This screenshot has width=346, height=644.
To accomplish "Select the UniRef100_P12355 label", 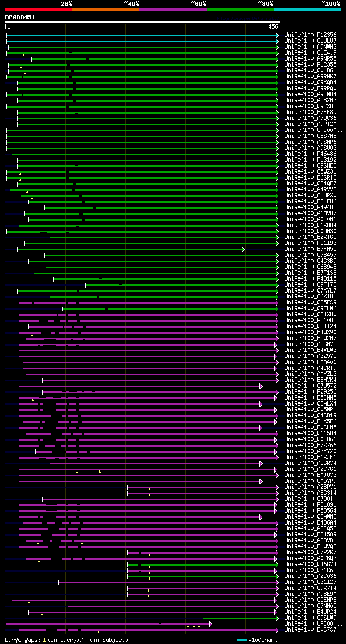I will (310, 65).
